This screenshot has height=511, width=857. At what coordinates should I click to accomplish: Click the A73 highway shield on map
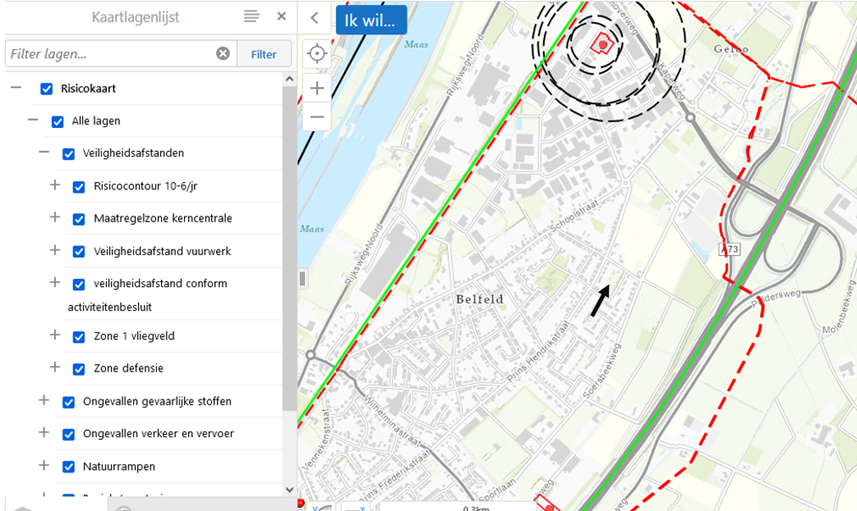(730, 249)
